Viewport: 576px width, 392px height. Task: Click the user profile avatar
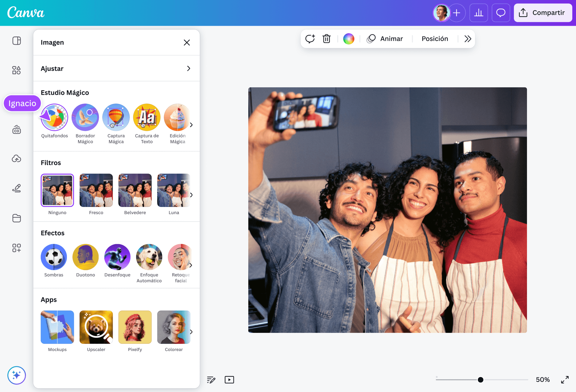(x=441, y=13)
